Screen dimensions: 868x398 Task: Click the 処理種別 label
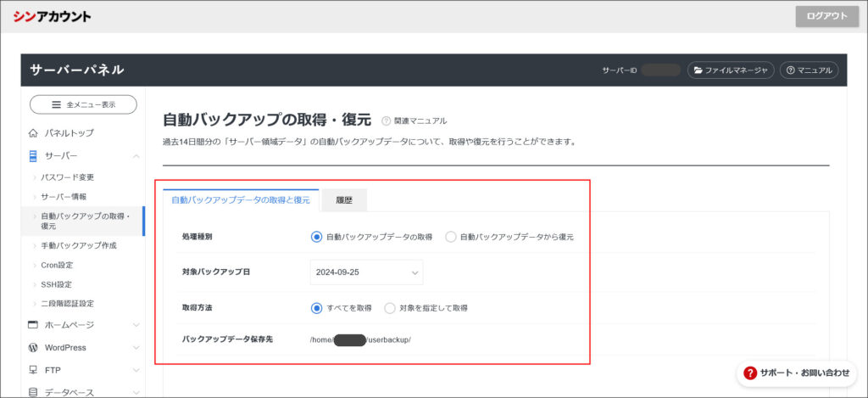click(197, 237)
